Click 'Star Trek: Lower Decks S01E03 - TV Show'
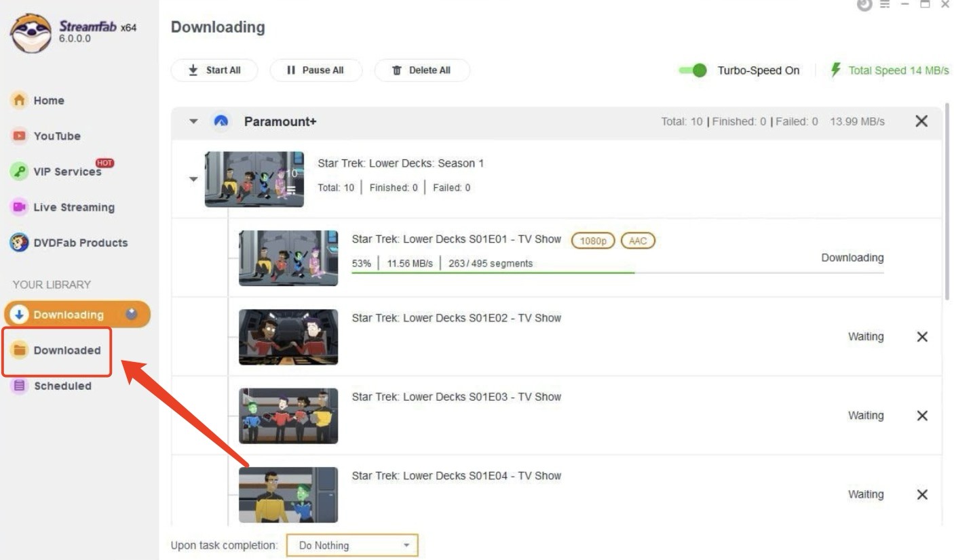Image resolution: width=954 pixels, height=560 pixels. tap(456, 397)
